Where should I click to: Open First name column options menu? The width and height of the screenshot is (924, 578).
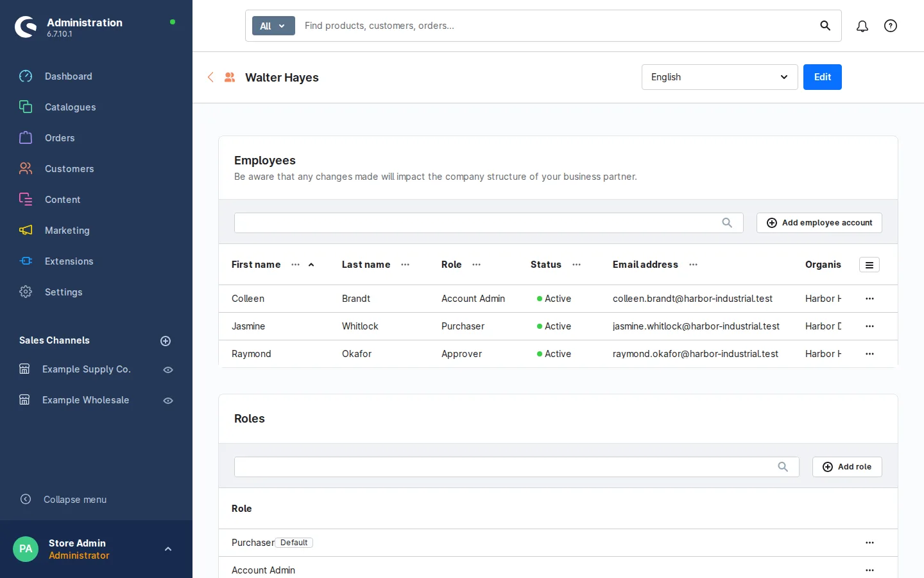click(295, 265)
